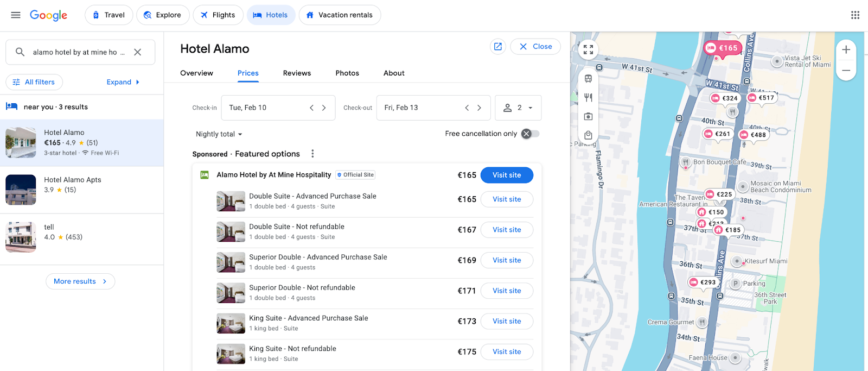Open the Google main menu hamburger icon

16,15
